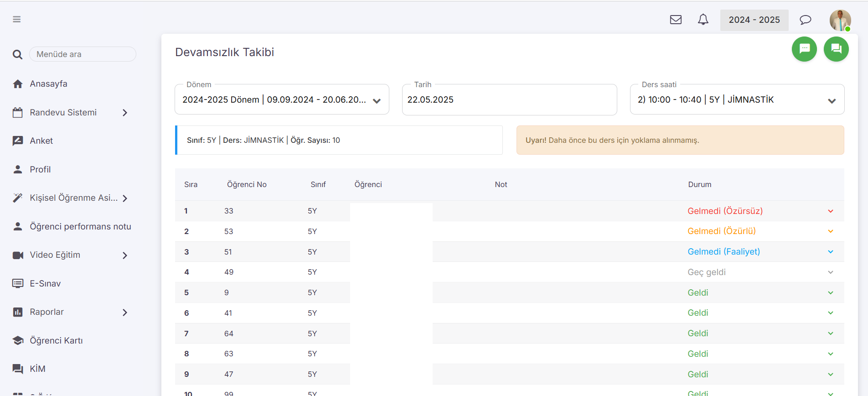
Task: Click the notification bell icon
Action: pyautogui.click(x=703, y=20)
